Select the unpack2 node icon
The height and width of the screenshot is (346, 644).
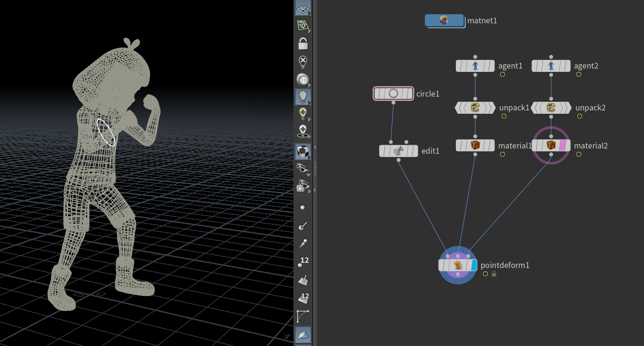pyautogui.click(x=551, y=108)
